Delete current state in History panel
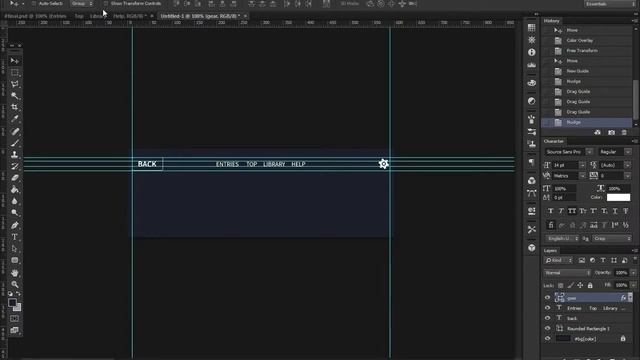The width and height of the screenshot is (640, 360). pyautogui.click(x=624, y=133)
